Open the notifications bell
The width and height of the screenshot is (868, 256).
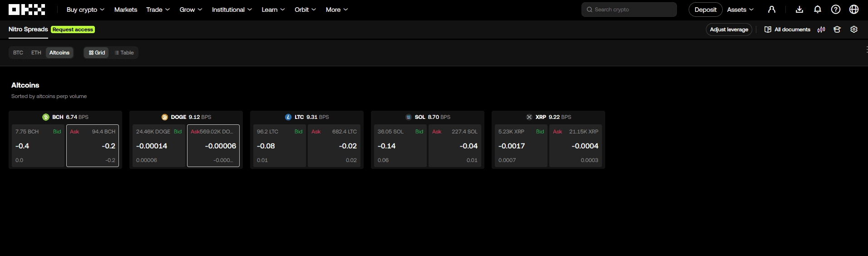point(818,10)
